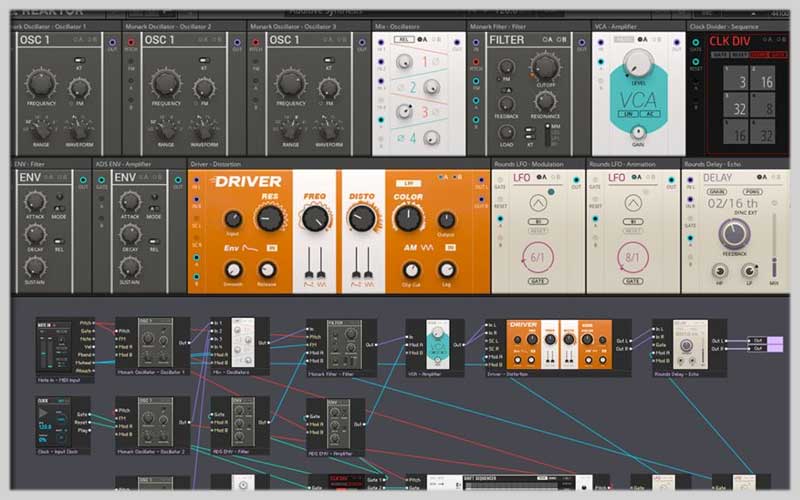Click the 6/1 rate dial on the Modulation LFO
Viewport: 800px width, 500px height.
[538, 258]
